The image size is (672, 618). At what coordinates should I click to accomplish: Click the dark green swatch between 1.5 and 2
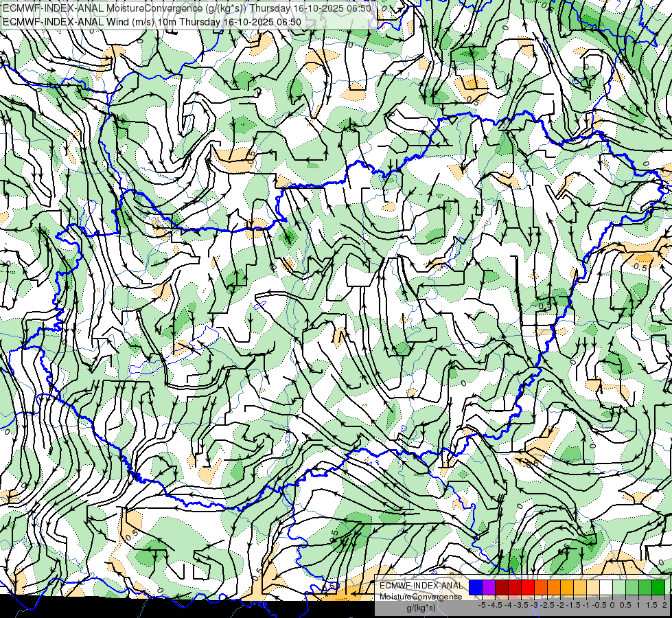tap(658, 588)
